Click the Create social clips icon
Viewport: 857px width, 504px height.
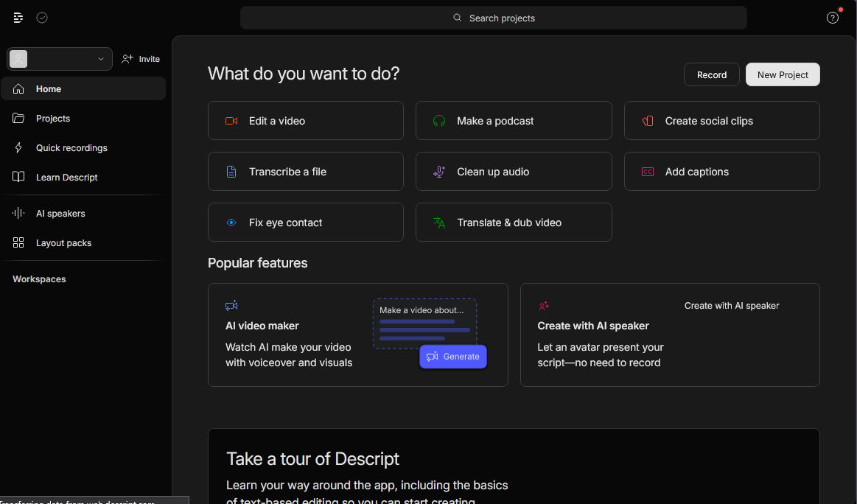coord(648,121)
